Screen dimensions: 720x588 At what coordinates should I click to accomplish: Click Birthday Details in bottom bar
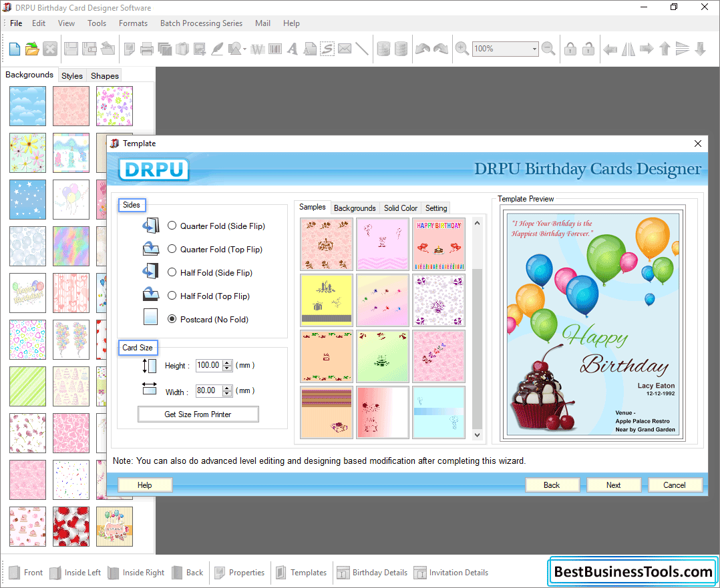tap(373, 573)
